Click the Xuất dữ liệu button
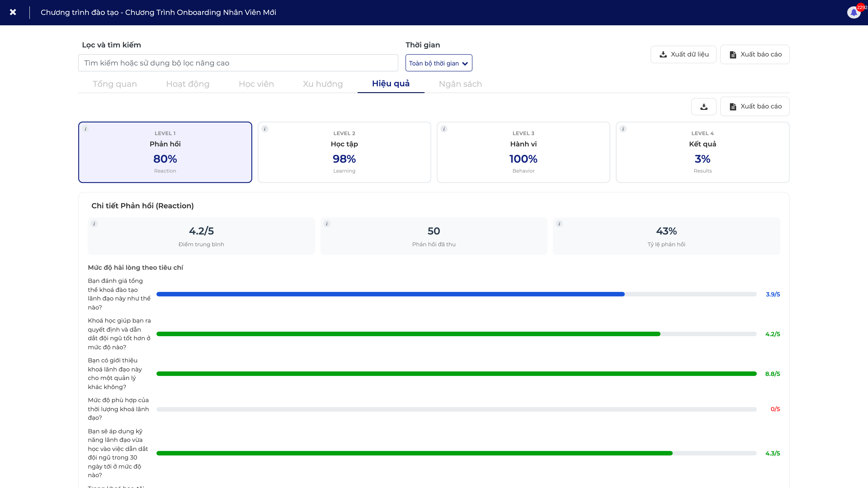The width and height of the screenshot is (868, 488). (x=683, y=54)
